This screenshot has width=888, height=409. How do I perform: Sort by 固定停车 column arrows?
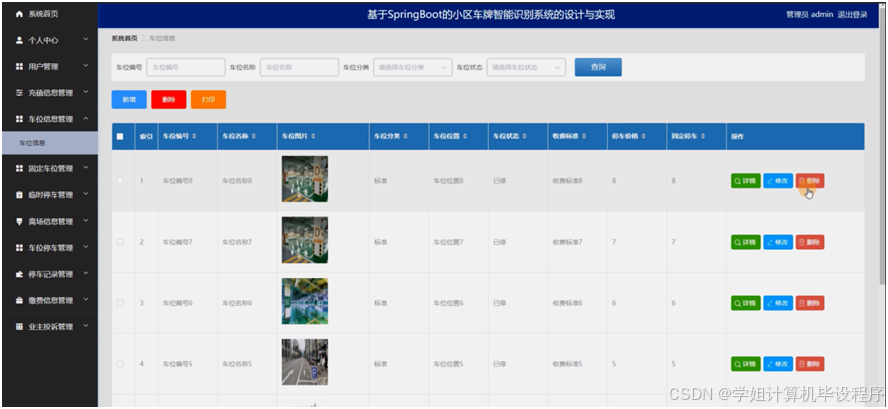703,137
